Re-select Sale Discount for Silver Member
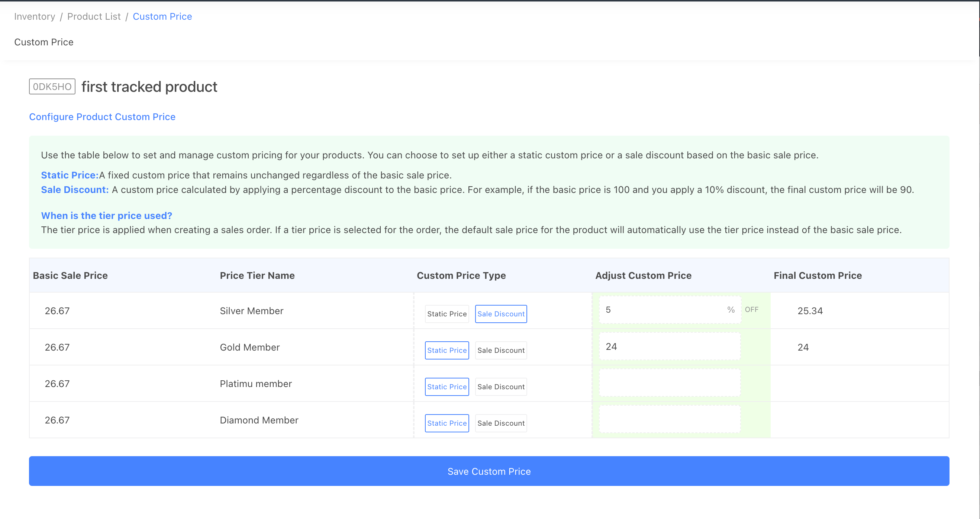This screenshot has height=519, width=980. 501,313
